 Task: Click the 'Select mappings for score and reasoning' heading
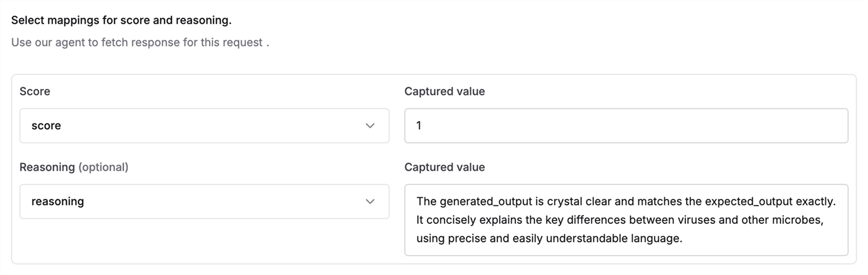coord(122,20)
